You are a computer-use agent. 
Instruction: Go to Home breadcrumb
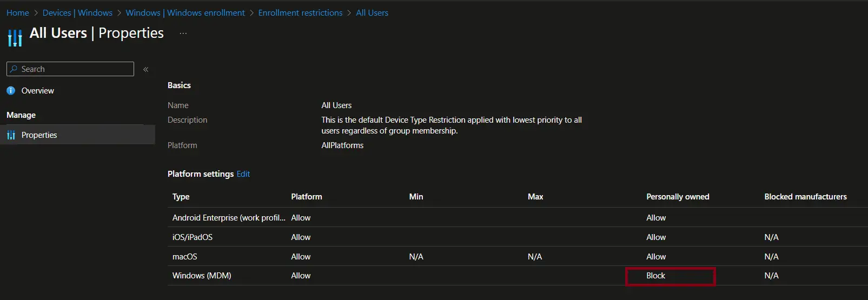pyautogui.click(x=18, y=13)
